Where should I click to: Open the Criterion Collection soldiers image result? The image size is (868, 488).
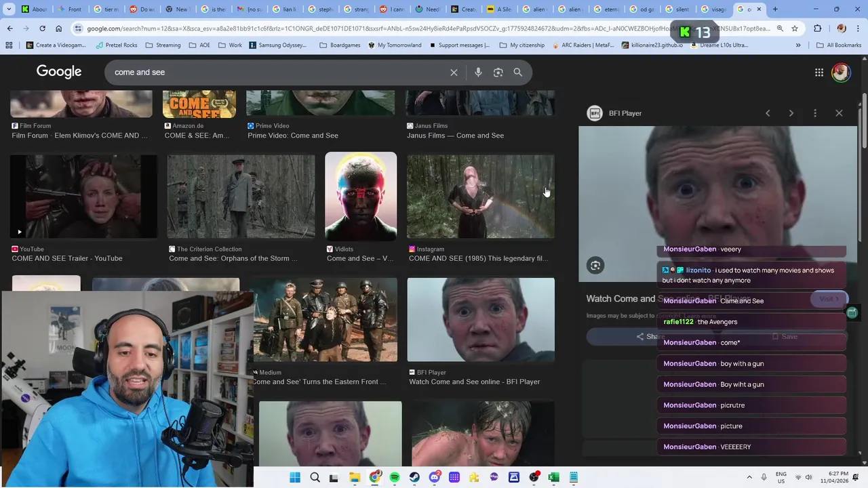coord(241,197)
